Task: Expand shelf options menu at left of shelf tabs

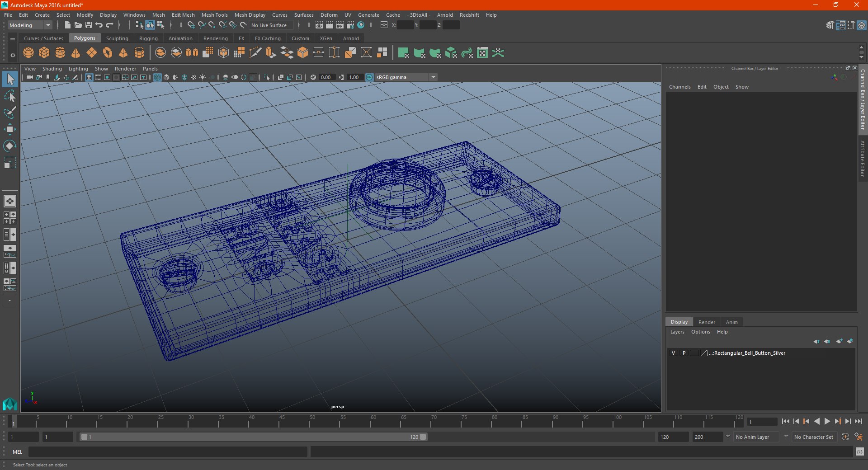Action: point(13,39)
